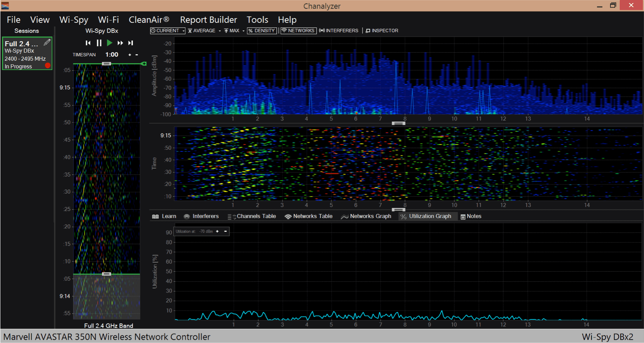Switch to the Channels Table tab

[x=252, y=216]
